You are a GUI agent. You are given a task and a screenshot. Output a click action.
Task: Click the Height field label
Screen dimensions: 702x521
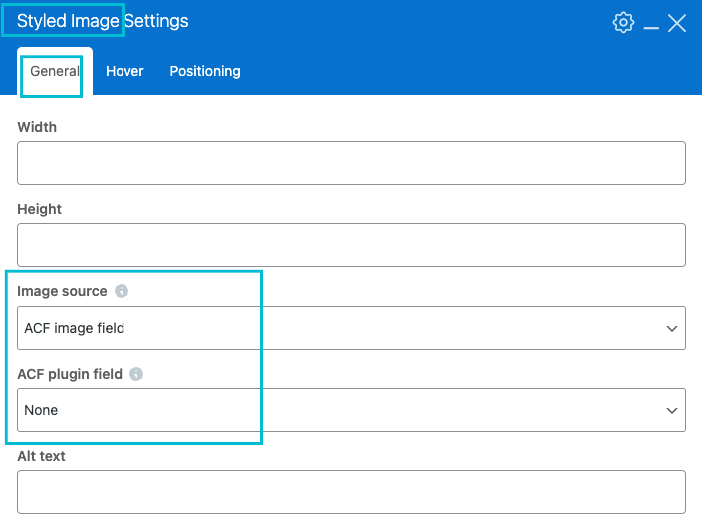[x=39, y=209]
